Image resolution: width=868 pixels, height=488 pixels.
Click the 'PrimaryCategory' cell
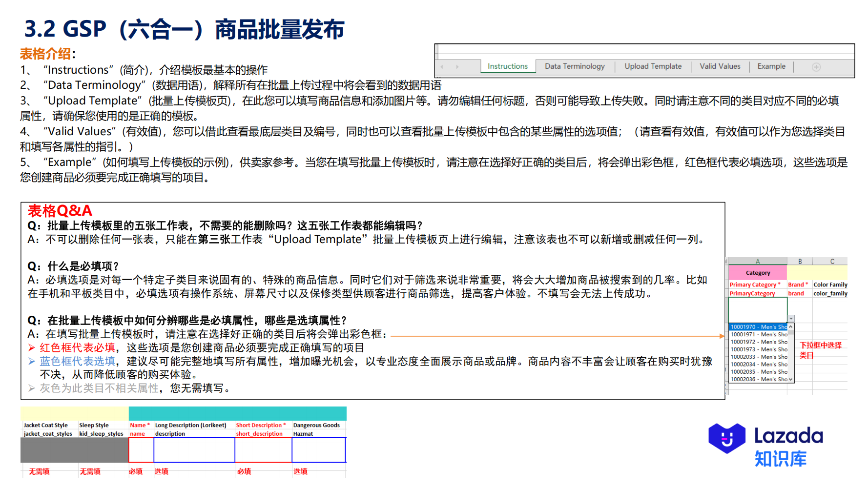(758, 293)
